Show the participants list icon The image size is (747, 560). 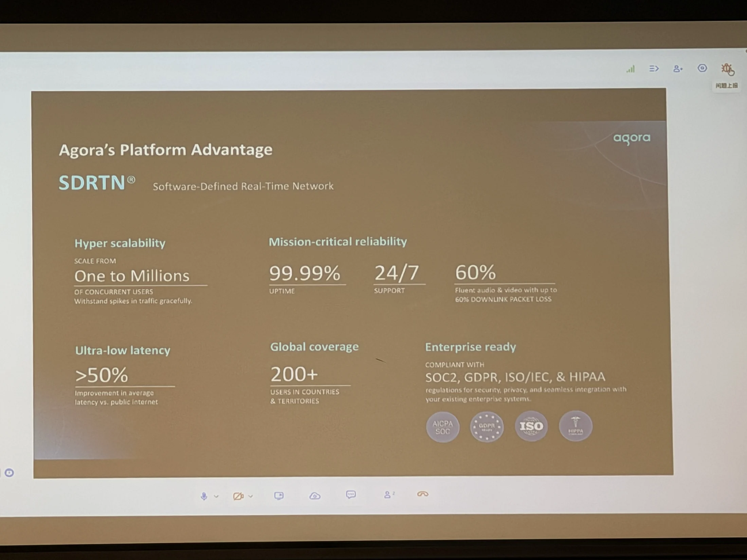point(389,494)
